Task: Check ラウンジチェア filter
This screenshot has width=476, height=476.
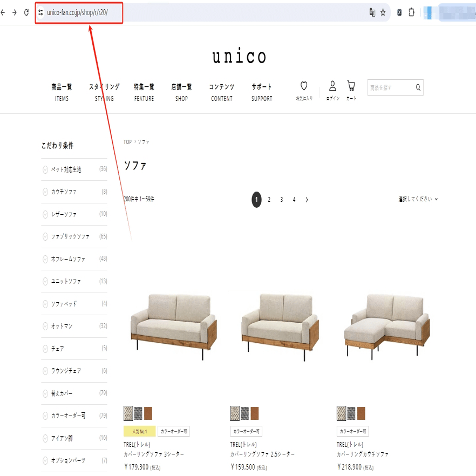Action: (45, 371)
